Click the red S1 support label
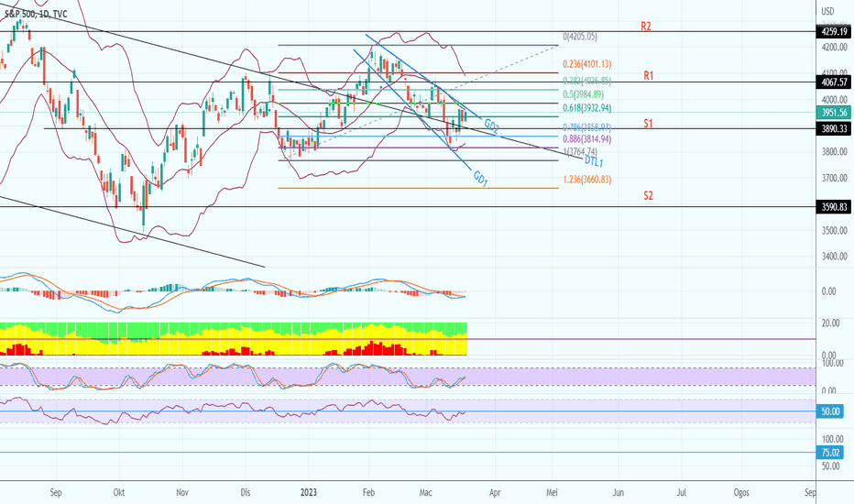Image resolution: width=854 pixels, height=504 pixels. coord(648,123)
